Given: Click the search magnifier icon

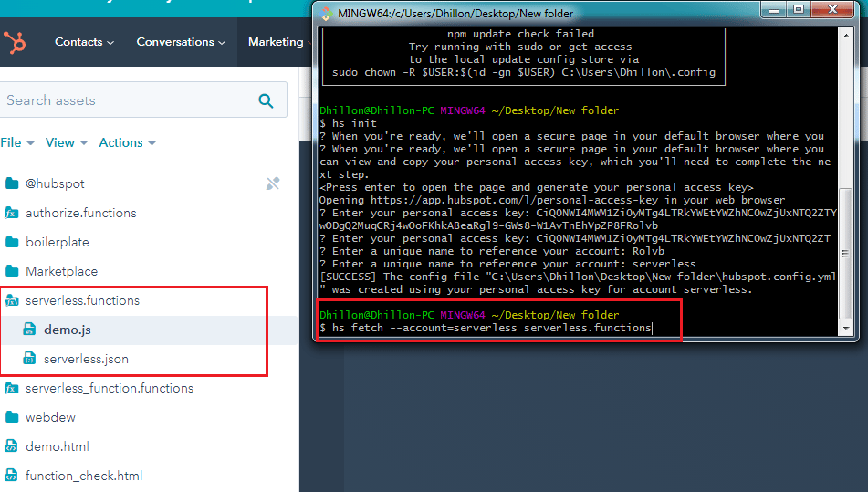Looking at the screenshot, I should pos(267,100).
